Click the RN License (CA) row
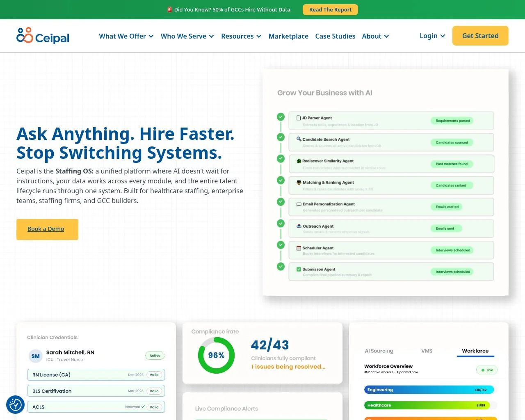 [96, 374]
